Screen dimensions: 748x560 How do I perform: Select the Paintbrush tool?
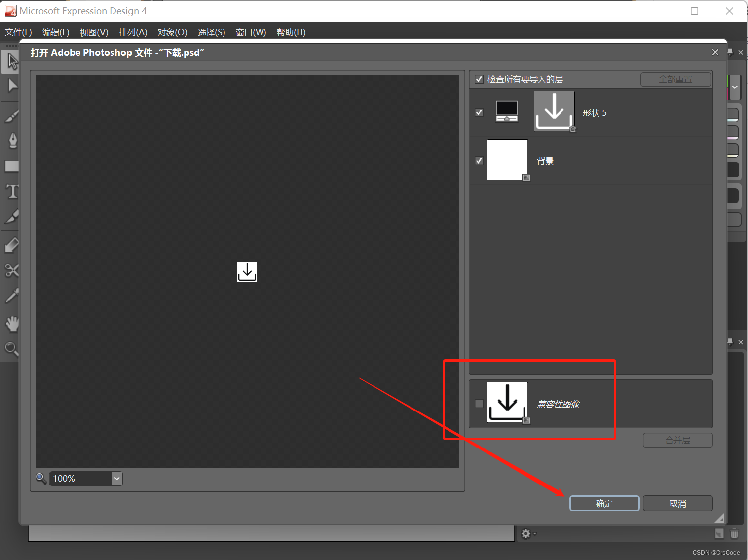(12, 115)
